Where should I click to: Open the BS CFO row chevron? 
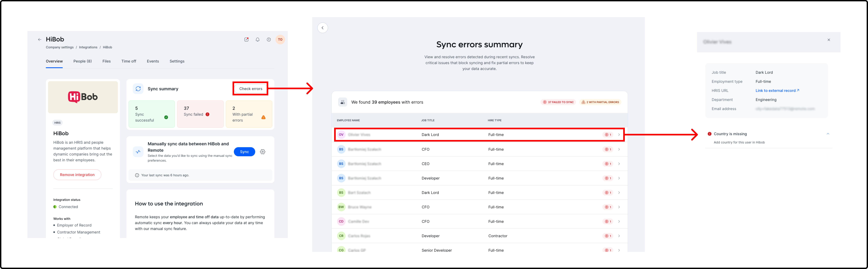point(619,149)
